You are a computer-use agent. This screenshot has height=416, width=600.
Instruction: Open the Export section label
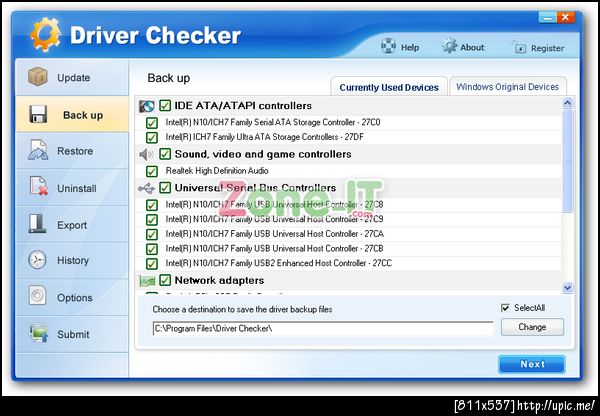(x=72, y=225)
